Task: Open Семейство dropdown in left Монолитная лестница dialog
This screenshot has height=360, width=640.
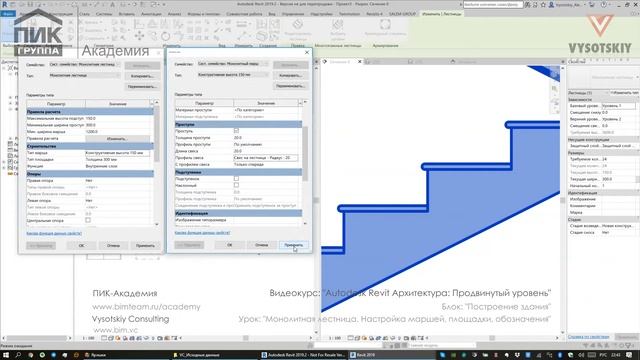Action: tap(84, 64)
